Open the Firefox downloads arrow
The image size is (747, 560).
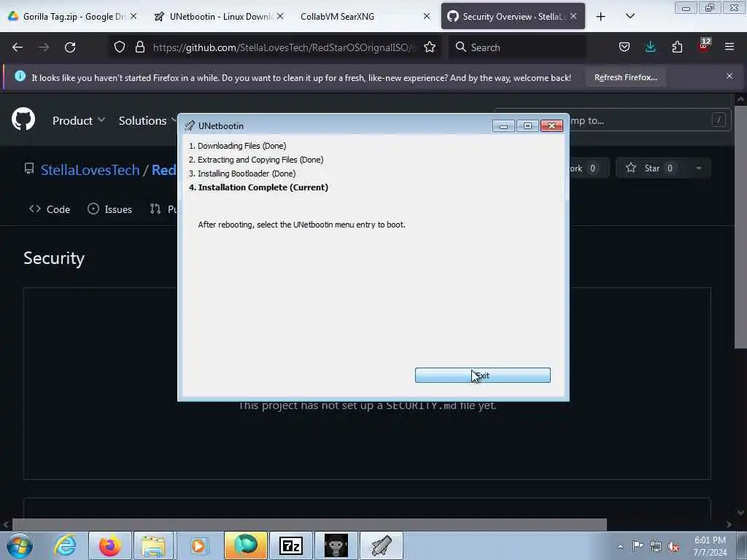(650, 47)
